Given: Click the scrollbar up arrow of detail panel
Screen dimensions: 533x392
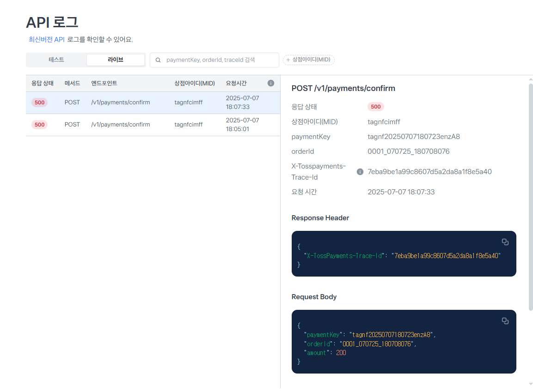Looking at the screenshot, I should point(531,79).
